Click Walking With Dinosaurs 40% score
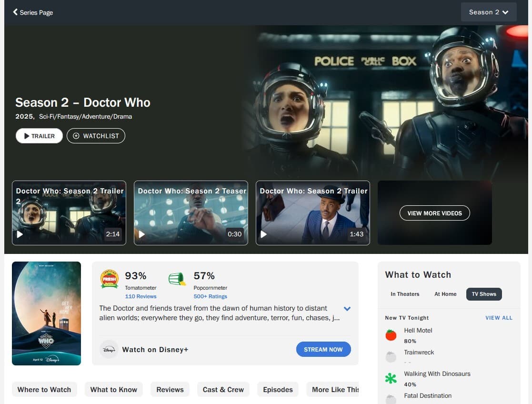Screen dimensions: 532x404 click(x=410, y=384)
